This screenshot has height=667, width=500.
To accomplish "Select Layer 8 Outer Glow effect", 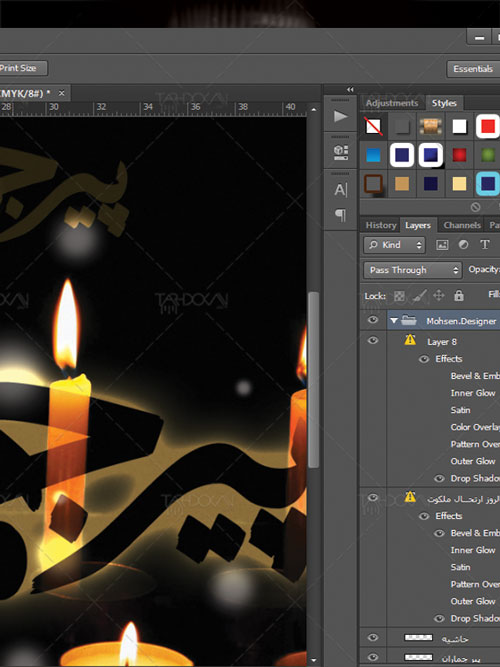I will 473,461.
